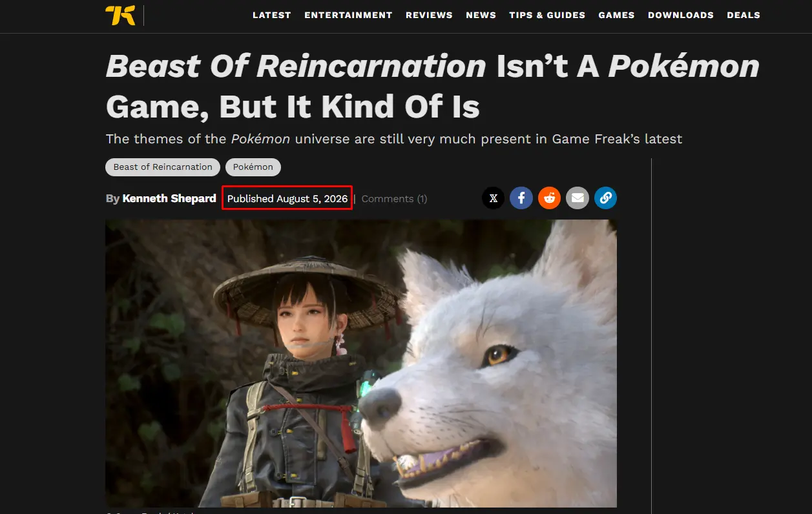Go to Downloads section

click(681, 15)
